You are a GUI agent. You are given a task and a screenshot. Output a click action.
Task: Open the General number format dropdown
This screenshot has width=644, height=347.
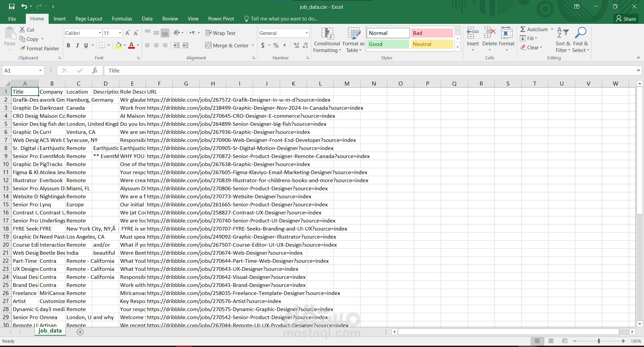(307, 33)
